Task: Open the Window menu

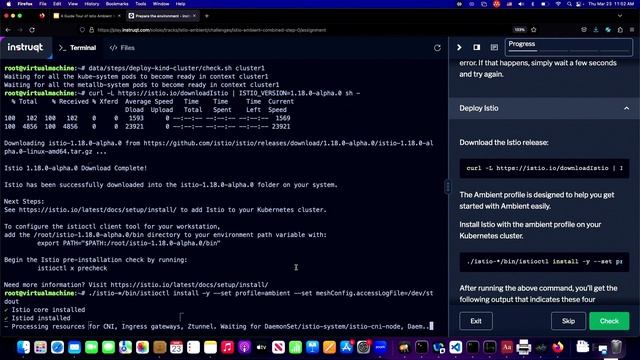Action: click(x=161, y=4)
